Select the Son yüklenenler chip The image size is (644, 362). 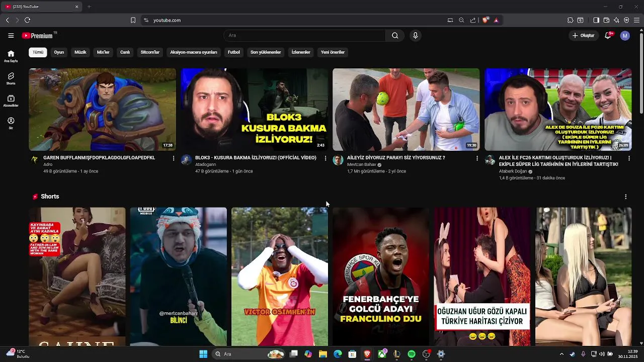point(266,52)
